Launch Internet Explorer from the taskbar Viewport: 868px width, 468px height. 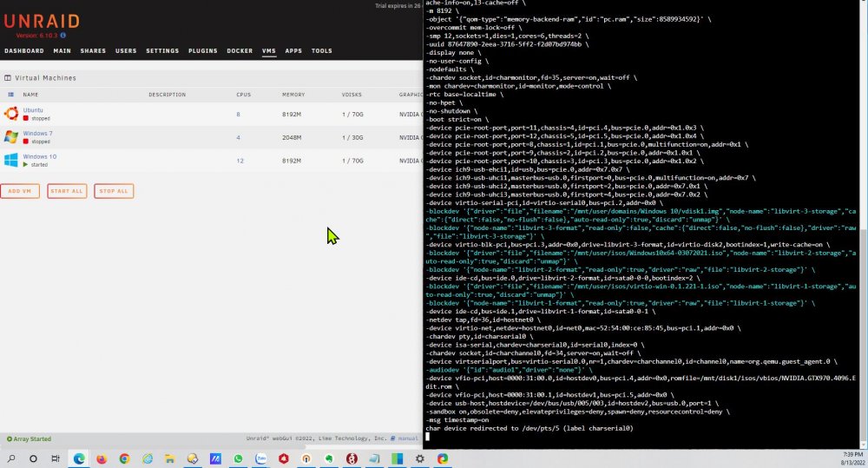coord(148,458)
